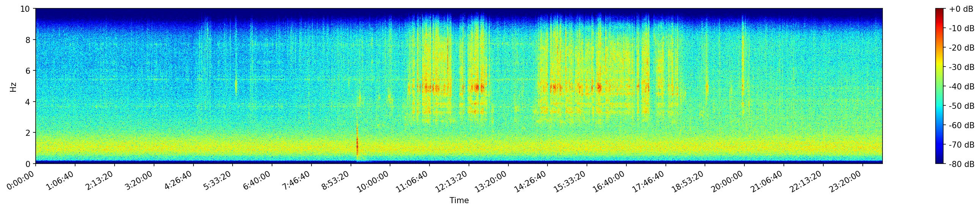The image size is (980, 210).
Task: Select the 10 Hz frequency tick label
Action: tap(25, 8)
